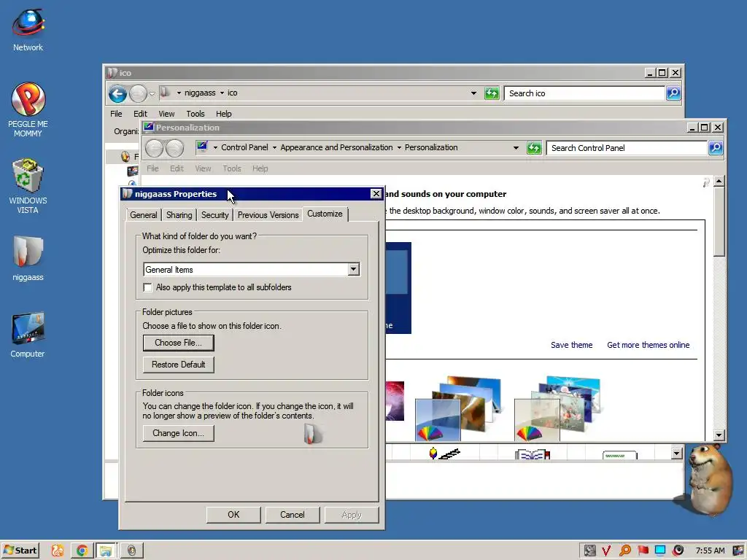Launch Chrome from the taskbar
This screenshot has height=560, width=747.
(x=82, y=551)
